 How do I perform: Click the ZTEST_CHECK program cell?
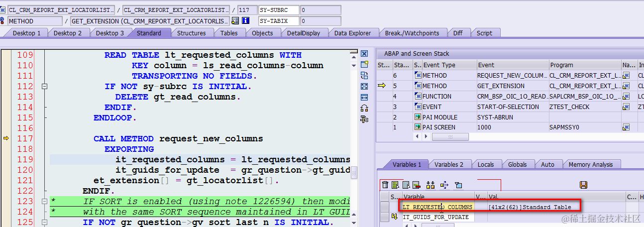tap(584, 107)
